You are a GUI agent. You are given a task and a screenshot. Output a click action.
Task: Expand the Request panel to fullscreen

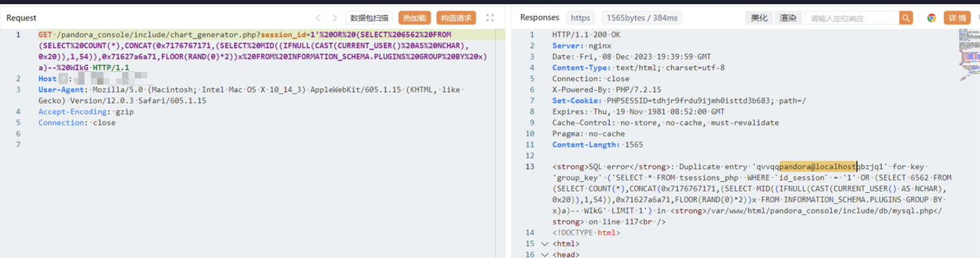click(490, 17)
